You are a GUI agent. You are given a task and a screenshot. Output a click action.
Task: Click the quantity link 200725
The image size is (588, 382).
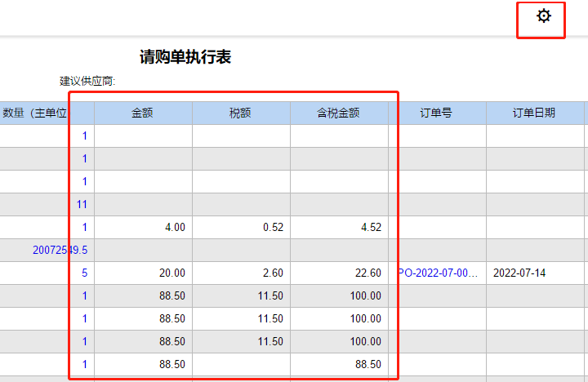60,250
